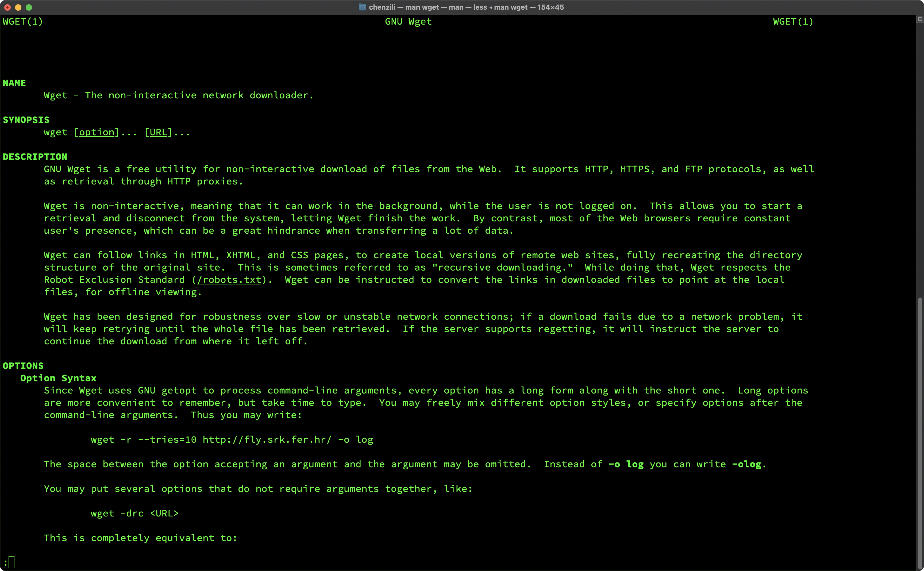Click the line starting 'user's presence, which can be'
Image resolution: width=924 pixels, height=571 pixels.
point(279,230)
